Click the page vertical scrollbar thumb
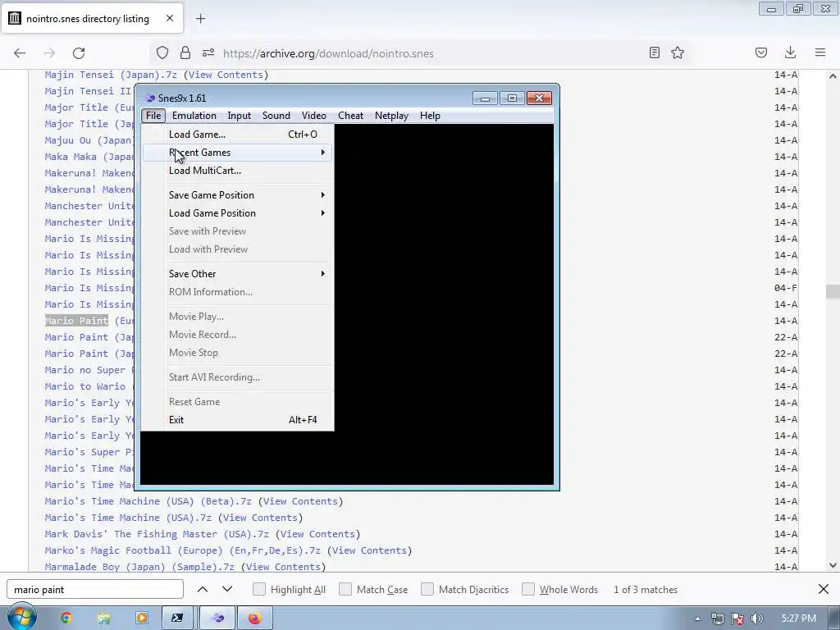Image resolution: width=840 pixels, height=630 pixels. [833, 292]
